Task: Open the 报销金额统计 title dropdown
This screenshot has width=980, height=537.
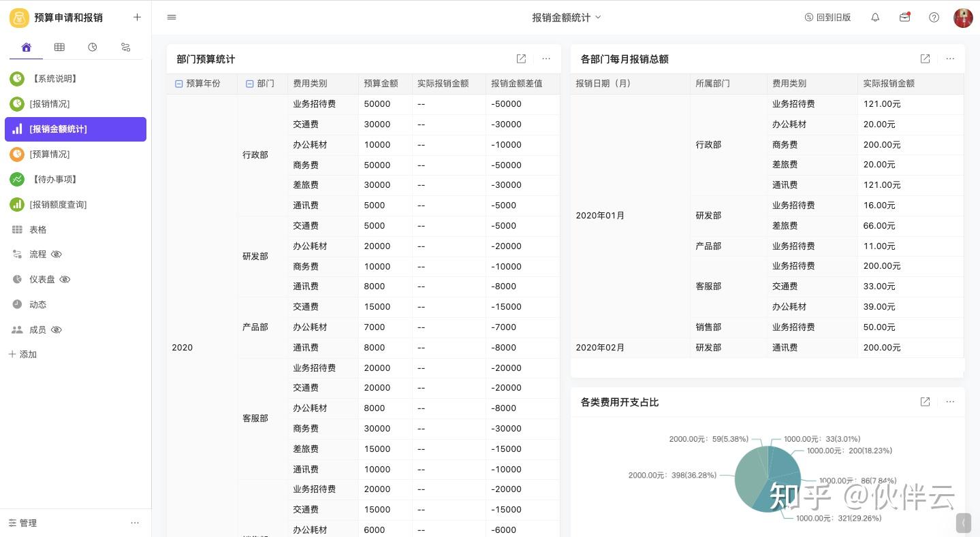Action: pyautogui.click(x=567, y=18)
